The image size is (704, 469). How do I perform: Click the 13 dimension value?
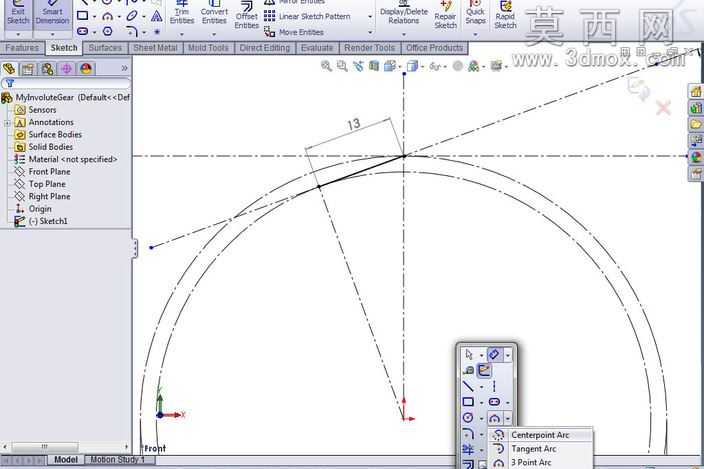click(353, 124)
